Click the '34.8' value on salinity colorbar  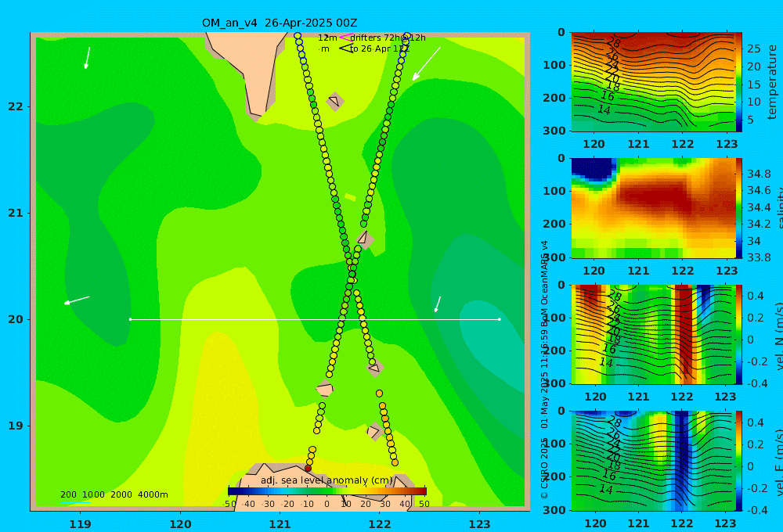pos(759,174)
